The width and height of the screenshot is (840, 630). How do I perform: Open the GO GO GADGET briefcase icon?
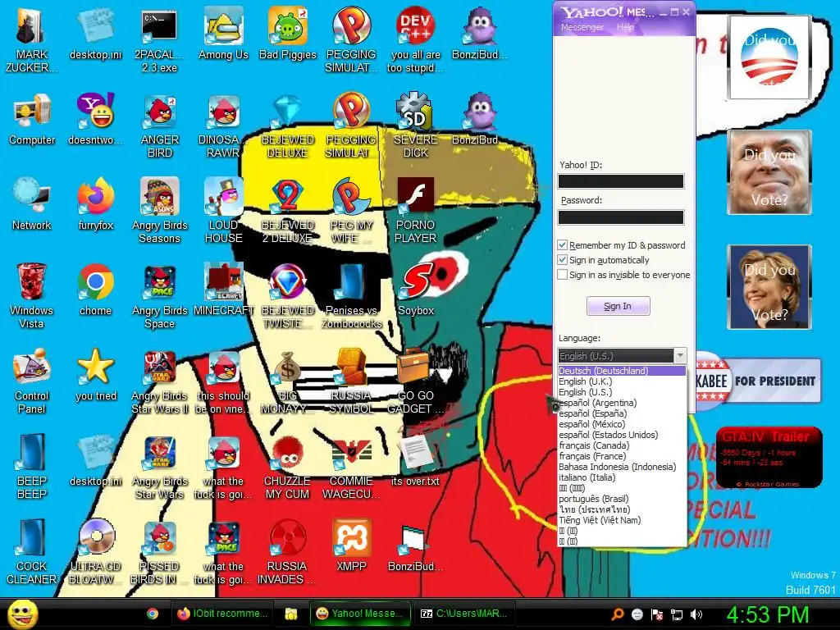pos(416,381)
